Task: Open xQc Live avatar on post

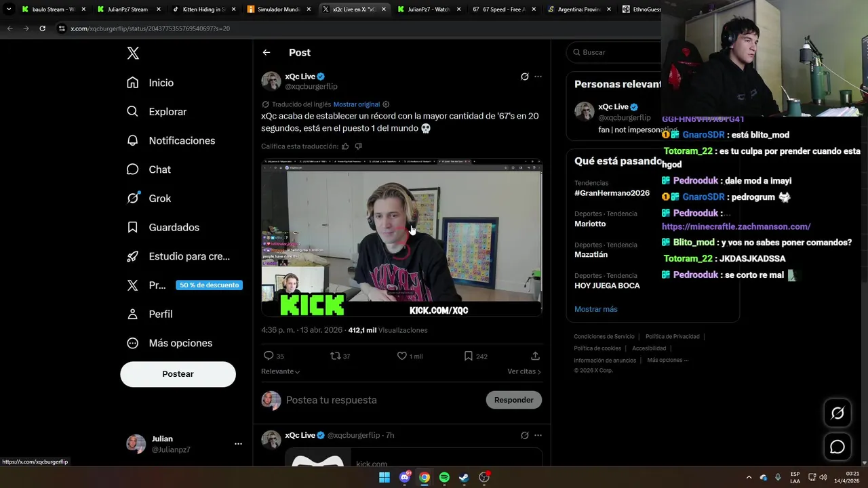Action: pyautogui.click(x=271, y=81)
